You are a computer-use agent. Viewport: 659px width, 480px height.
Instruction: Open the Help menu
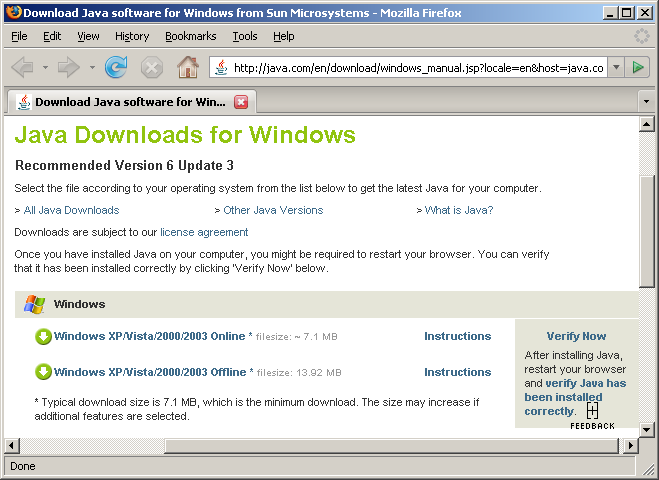pyautogui.click(x=284, y=36)
